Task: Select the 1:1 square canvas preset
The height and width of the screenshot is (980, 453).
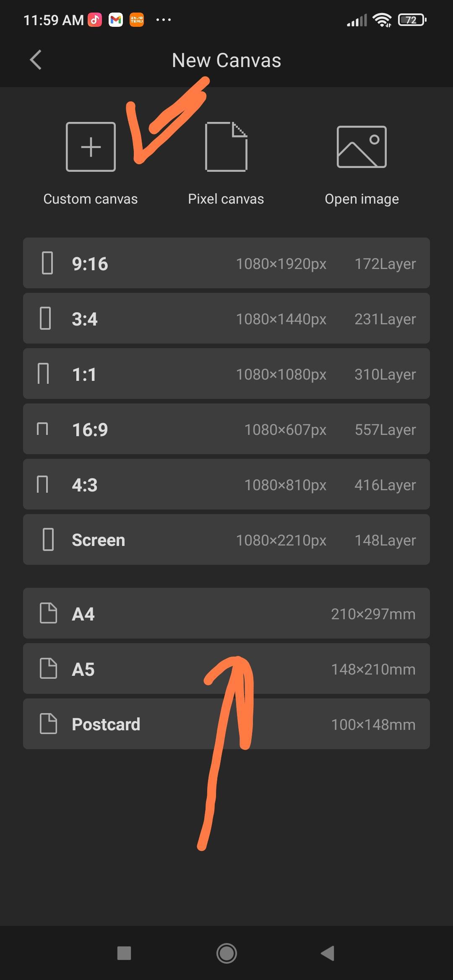Action: point(226,374)
